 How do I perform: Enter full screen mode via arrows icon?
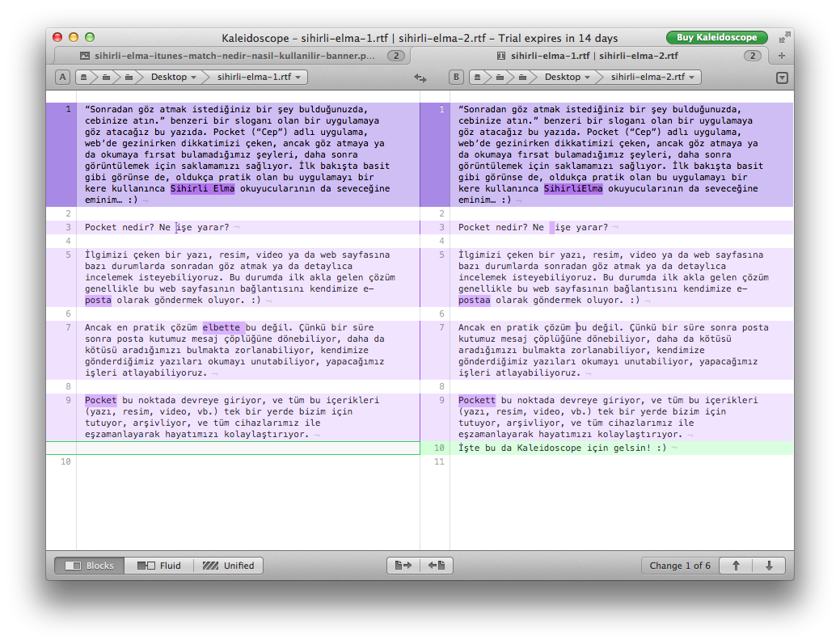pyautogui.click(x=783, y=38)
